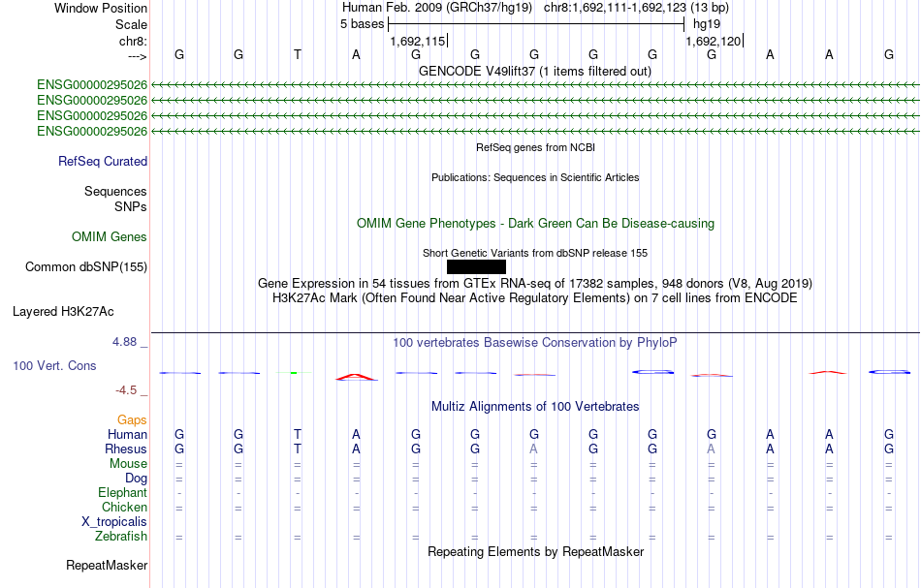Open GENCODE V49lift37 track title
This screenshot has height=588, width=921.
click(x=535, y=71)
